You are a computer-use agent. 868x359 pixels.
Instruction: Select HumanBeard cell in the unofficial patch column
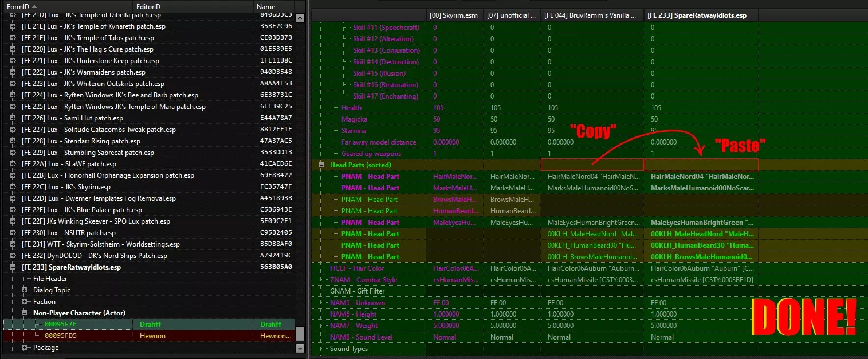512,211
